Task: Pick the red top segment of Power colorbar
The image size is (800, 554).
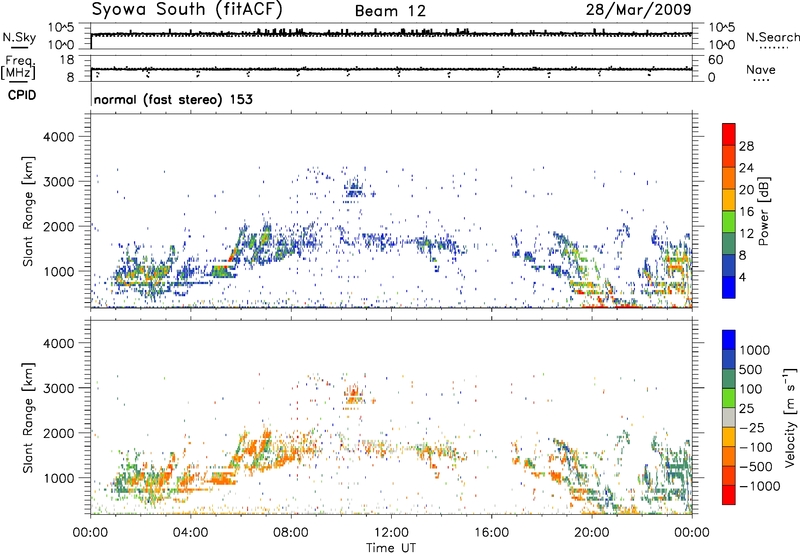Action: pos(729,134)
